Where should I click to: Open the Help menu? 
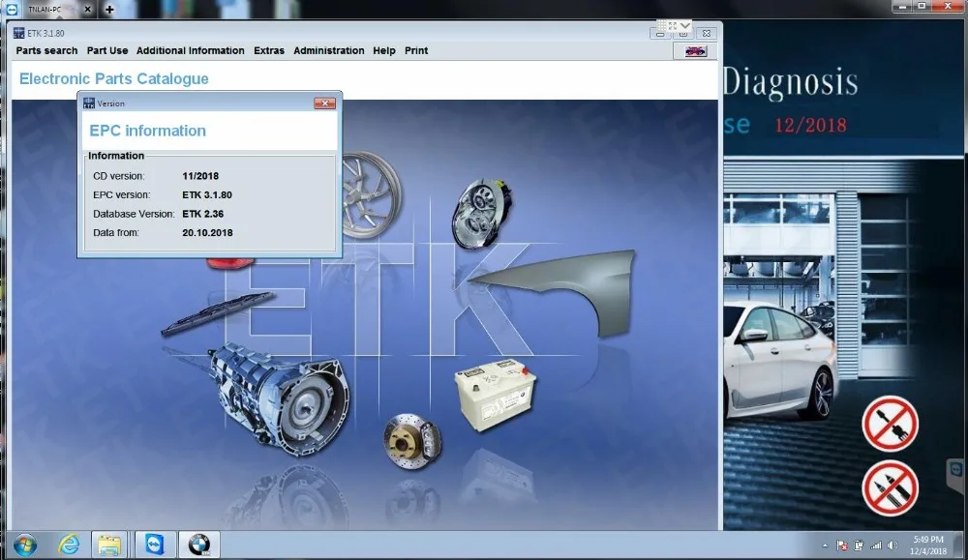coord(384,50)
